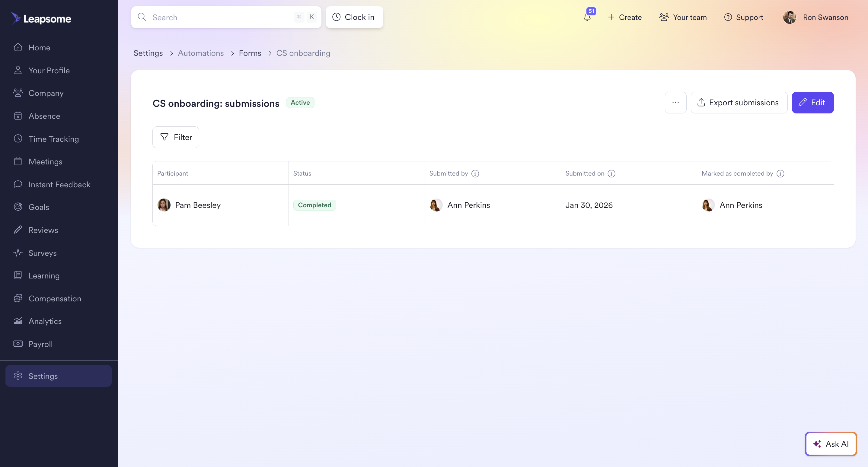Click the Search input field
The image size is (868, 467).
click(219, 17)
